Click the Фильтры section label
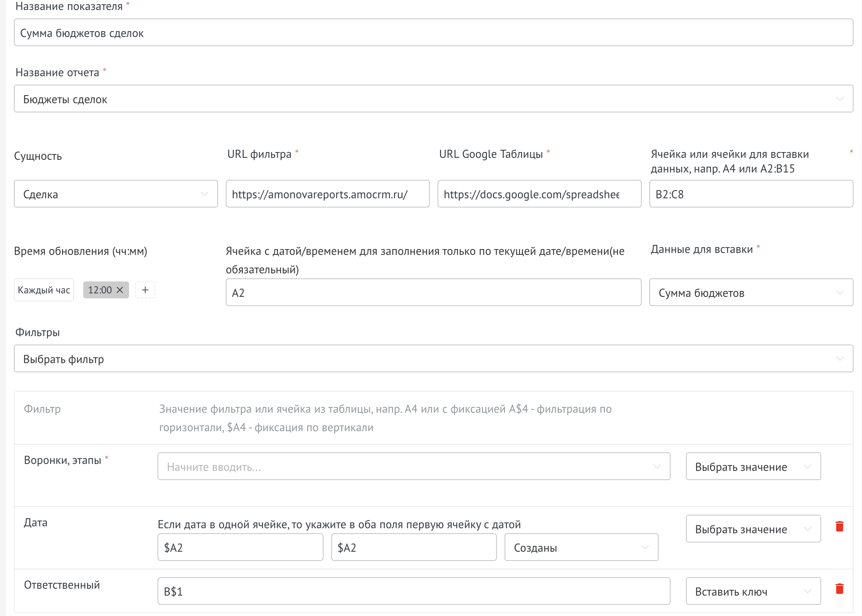This screenshot has width=862, height=616. pos(38,332)
